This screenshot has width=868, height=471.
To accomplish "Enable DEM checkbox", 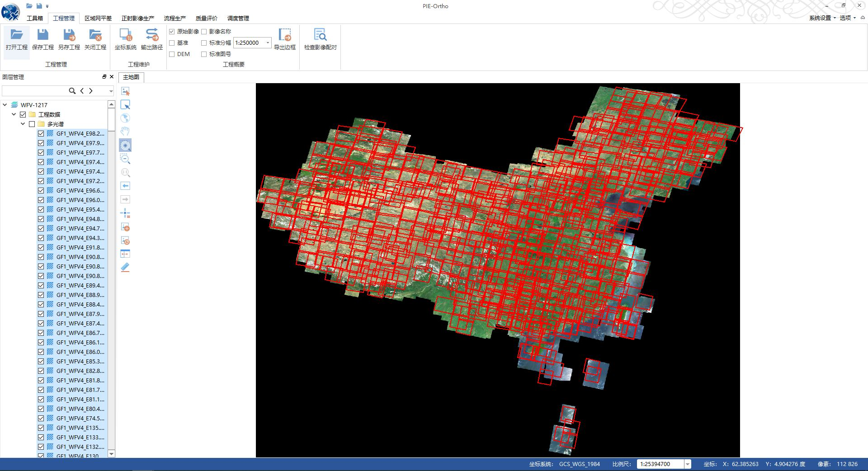I will click(172, 54).
